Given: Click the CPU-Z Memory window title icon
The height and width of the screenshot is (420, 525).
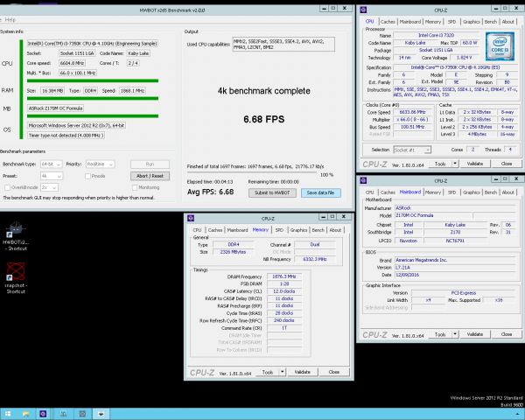Looking at the screenshot, I should tap(191, 219).
